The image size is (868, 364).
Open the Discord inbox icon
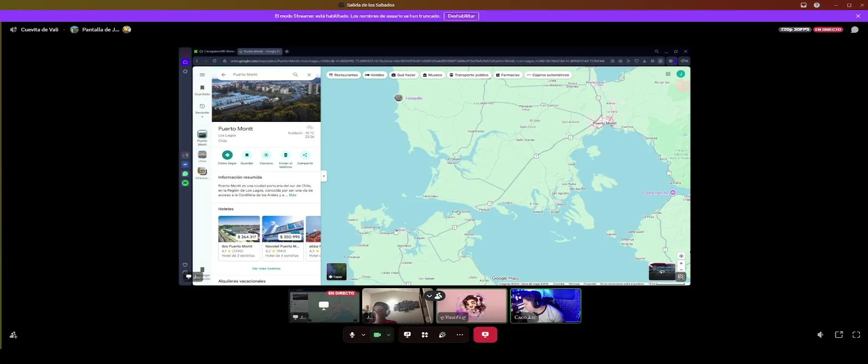pyautogui.click(x=803, y=5)
